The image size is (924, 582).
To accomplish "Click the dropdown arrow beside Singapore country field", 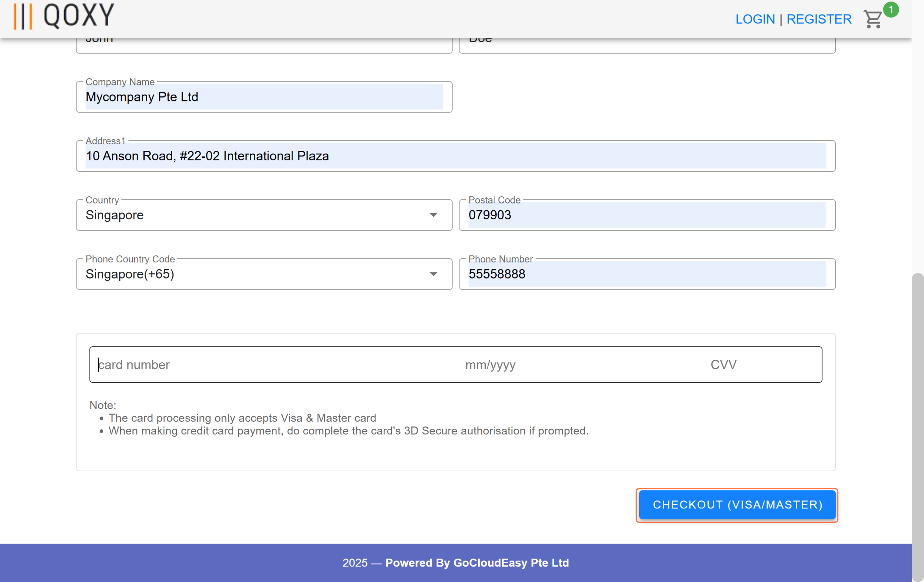I will (x=433, y=215).
